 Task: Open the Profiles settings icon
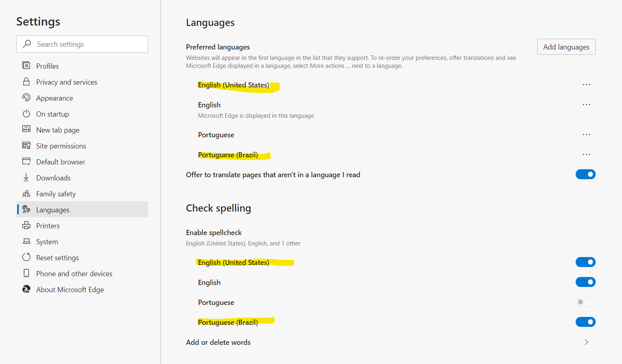tap(26, 65)
